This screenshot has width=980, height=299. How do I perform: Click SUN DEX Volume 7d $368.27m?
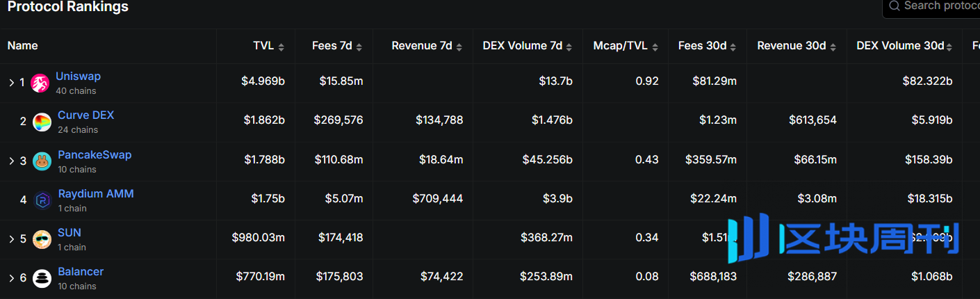pyautogui.click(x=547, y=238)
